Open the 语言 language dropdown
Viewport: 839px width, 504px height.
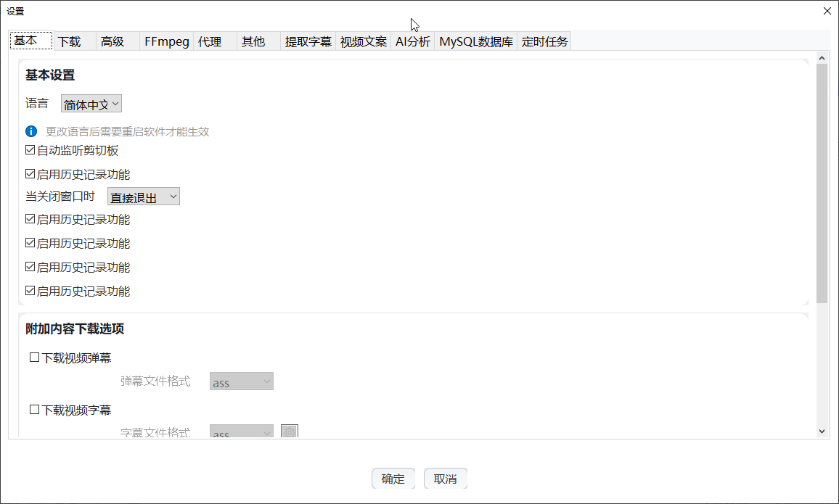91,103
